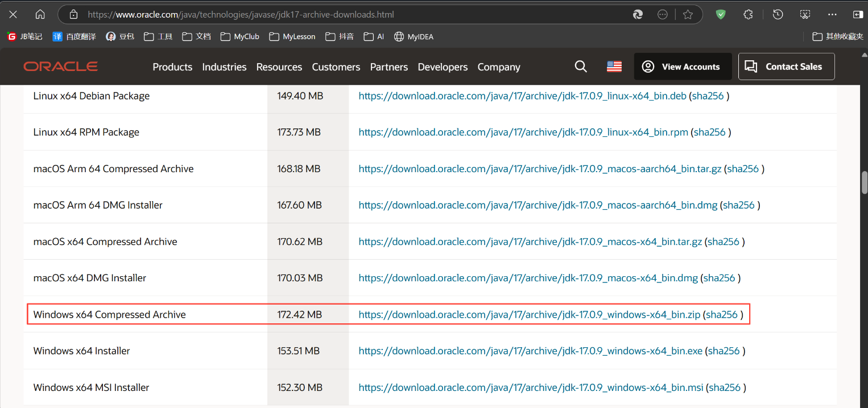Open sha256 for Windows x64 exe
The width and height of the screenshot is (868, 408).
(724, 351)
